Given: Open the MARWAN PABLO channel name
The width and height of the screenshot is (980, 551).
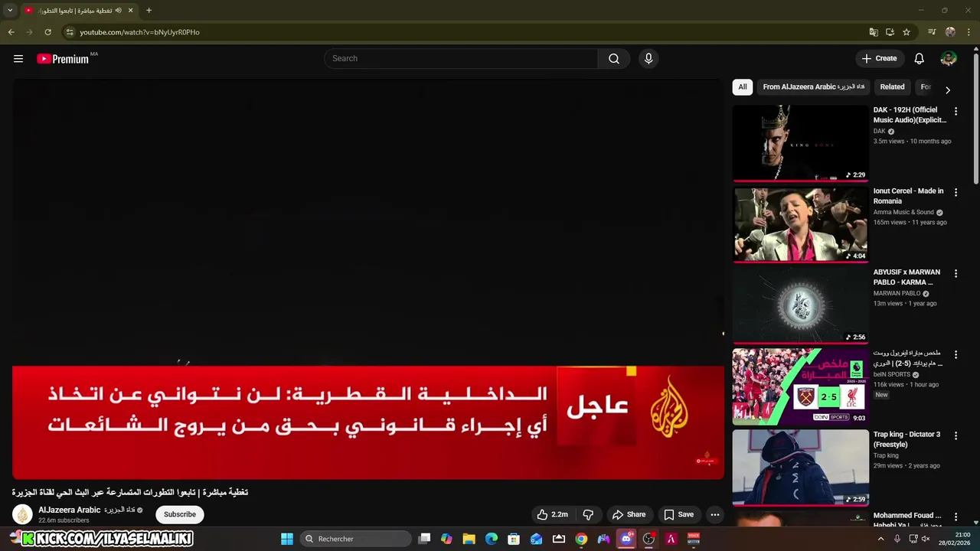Looking at the screenshot, I should 897,293.
